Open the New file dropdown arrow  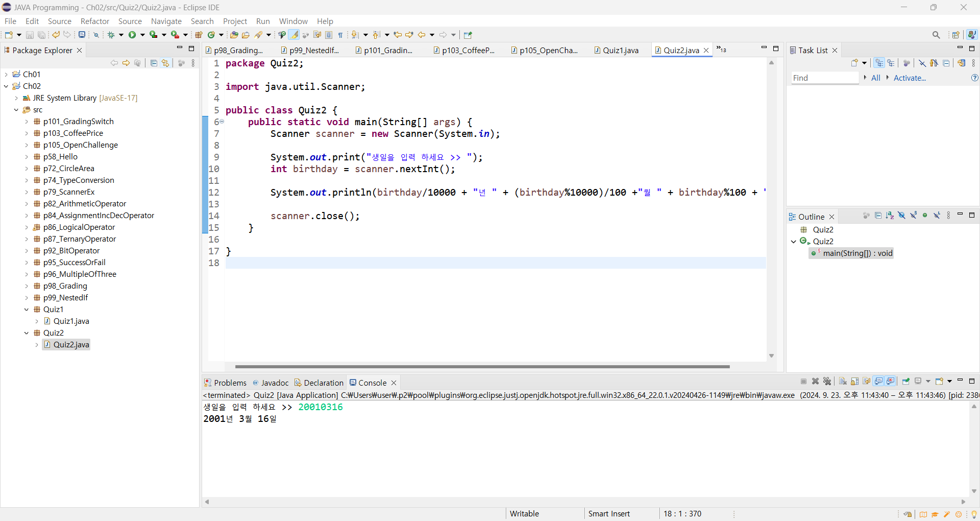point(19,35)
